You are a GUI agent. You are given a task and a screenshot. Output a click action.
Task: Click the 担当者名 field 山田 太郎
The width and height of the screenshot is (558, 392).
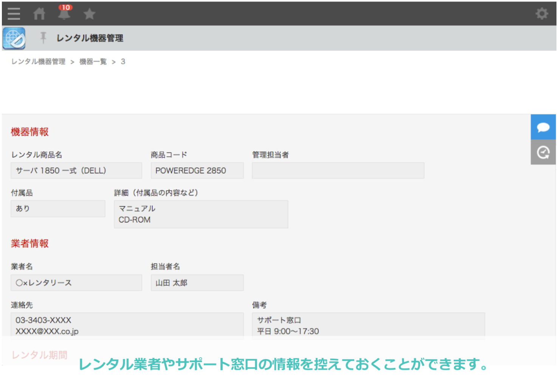click(x=197, y=283)
